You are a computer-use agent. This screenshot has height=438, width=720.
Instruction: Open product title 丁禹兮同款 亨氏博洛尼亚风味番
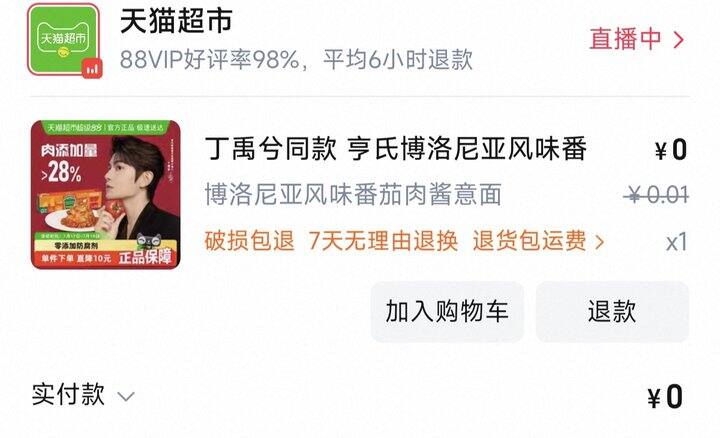point(396,149)
